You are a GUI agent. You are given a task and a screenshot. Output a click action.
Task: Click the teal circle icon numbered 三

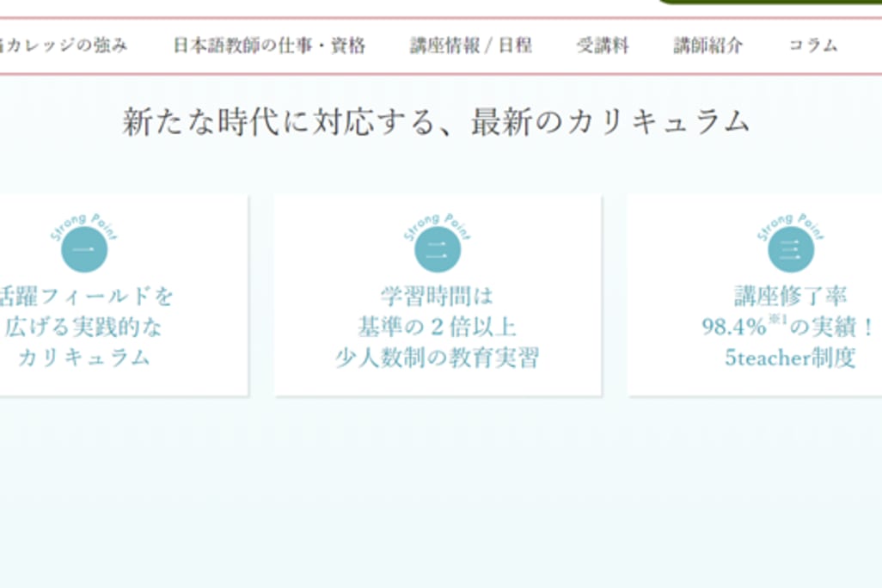[789, 250]
